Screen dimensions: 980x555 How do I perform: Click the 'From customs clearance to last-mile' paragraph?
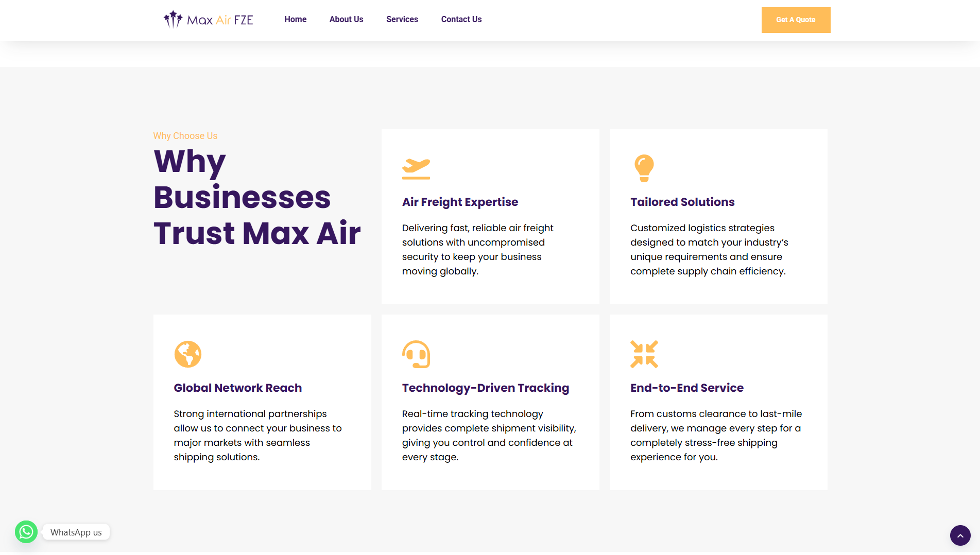pos(716,435)
